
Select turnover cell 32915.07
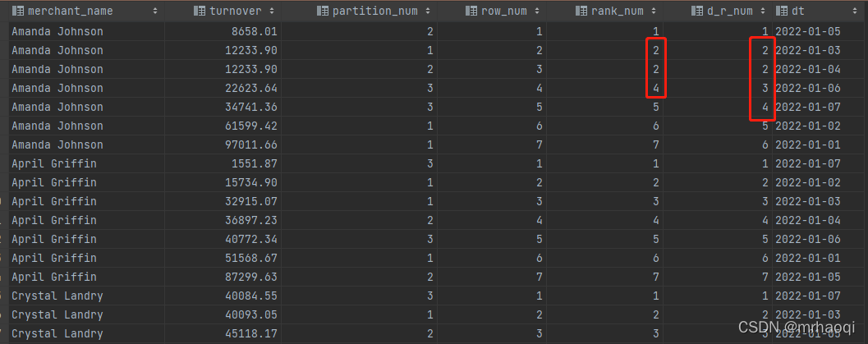tap(250, 201)
